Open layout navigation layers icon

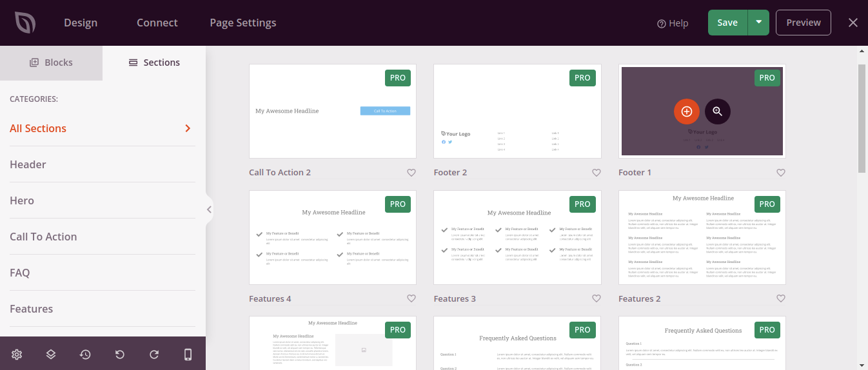click(x=51, y=355)
